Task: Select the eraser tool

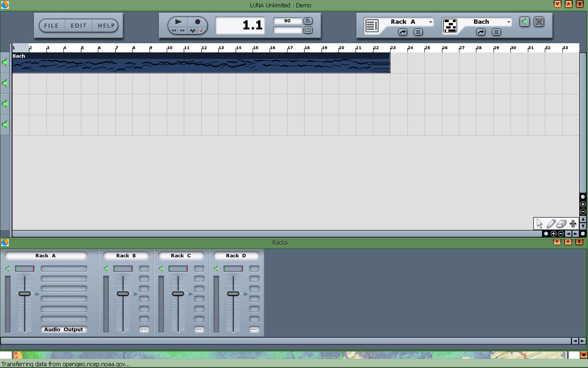Action: coord(561,224)
